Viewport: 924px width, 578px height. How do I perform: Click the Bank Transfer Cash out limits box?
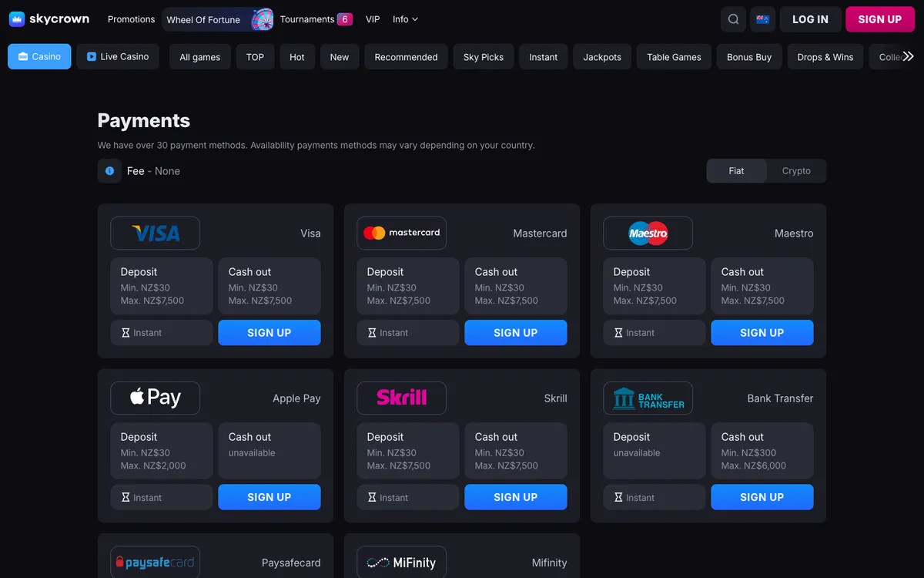762,451
